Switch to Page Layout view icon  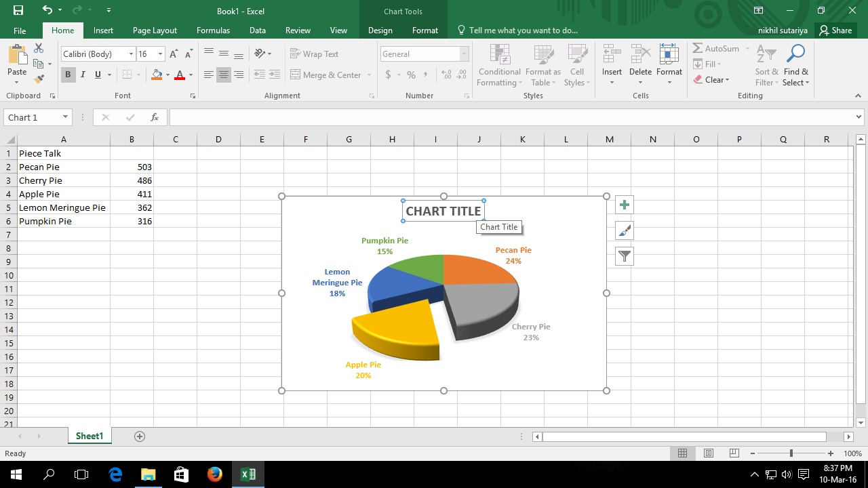click(x=709, y=453)
